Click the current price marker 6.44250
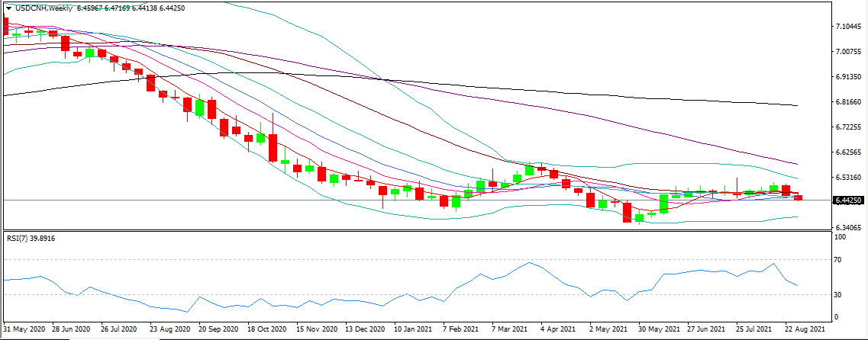This screenshot has width=868, height=340. pos(848,200)
